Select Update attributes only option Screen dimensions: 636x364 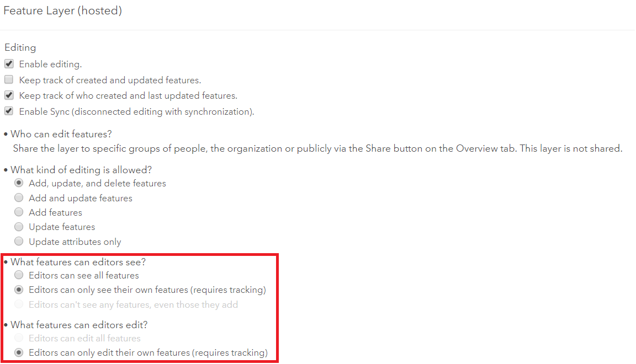pos(19,242)
